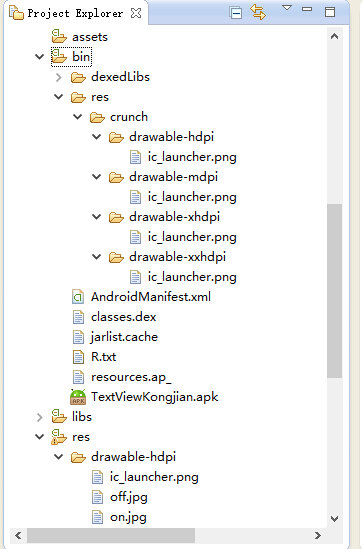Image resolution: width=363 pixels, height=549 pixels.
Task: Click the crunch folder icon
Action: tap(97, 117)
